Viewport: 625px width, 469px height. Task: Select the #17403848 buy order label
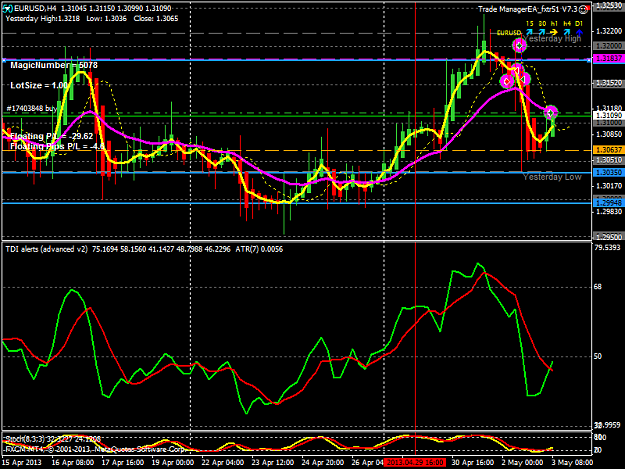[x=32, y=108]
